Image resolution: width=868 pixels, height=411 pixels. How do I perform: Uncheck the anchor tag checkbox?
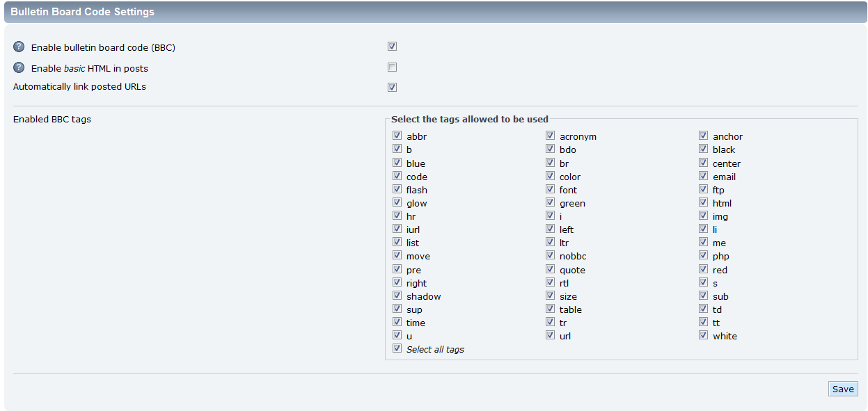(x=703, y=136)
